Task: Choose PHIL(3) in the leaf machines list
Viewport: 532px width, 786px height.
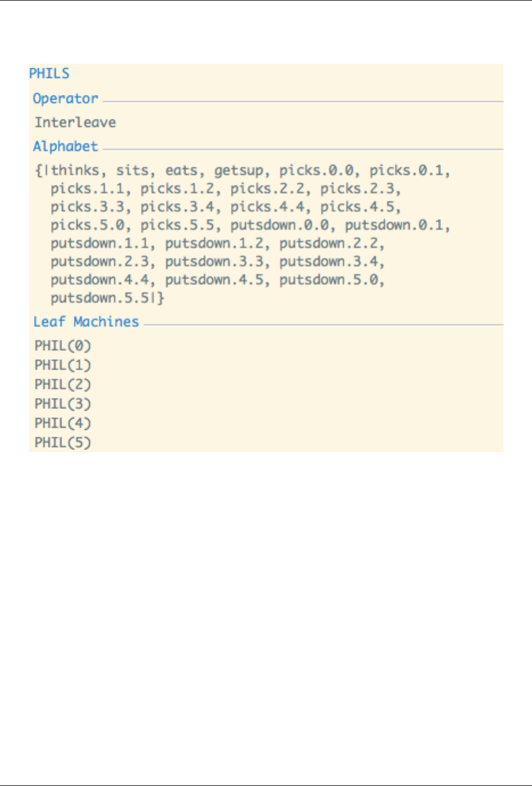Action: [x=63, y=404]
